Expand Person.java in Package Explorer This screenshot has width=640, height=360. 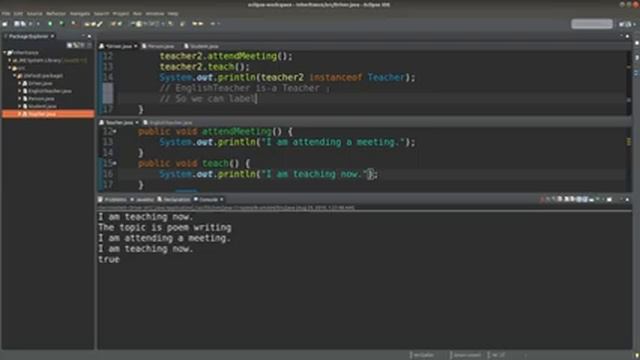click(20, 99)
